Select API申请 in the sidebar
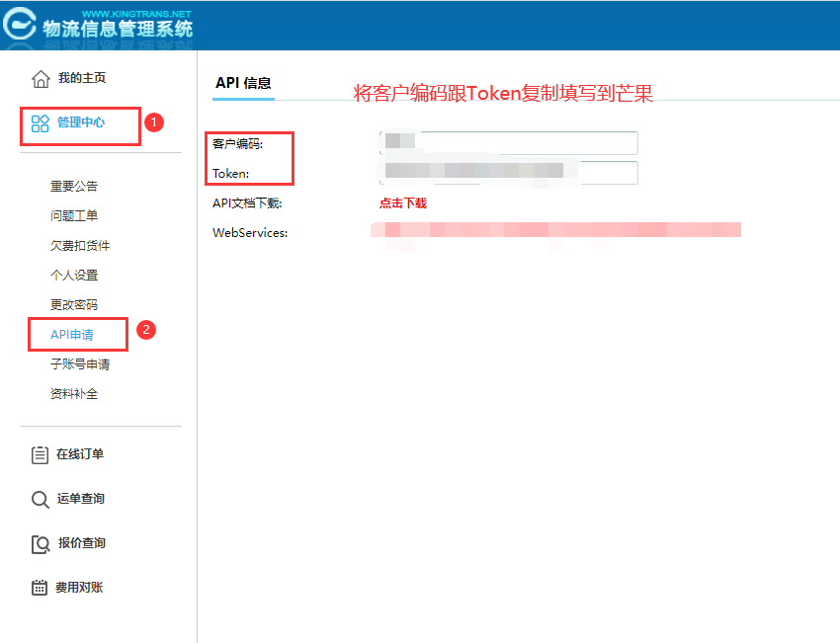Screen dimensions: 840x643 tap(72, 335)
